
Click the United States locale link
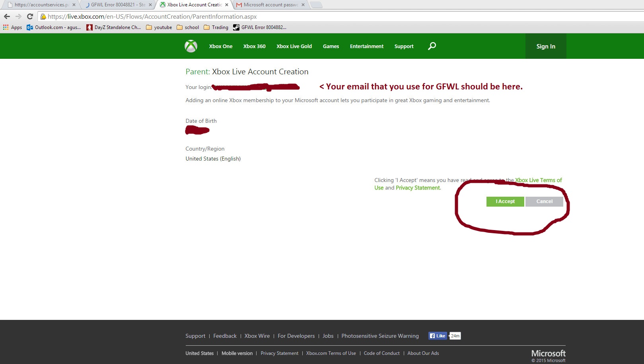(x=200, y=353)
